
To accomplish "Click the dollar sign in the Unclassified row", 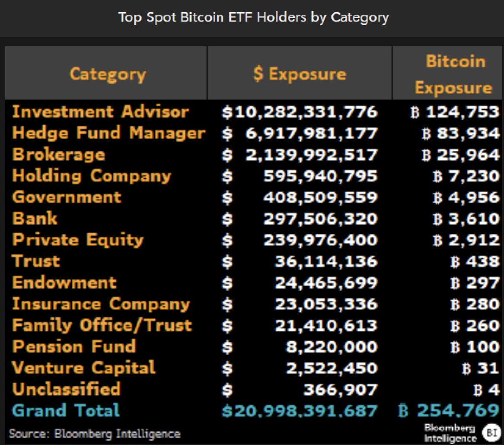I will click(227, 389).
